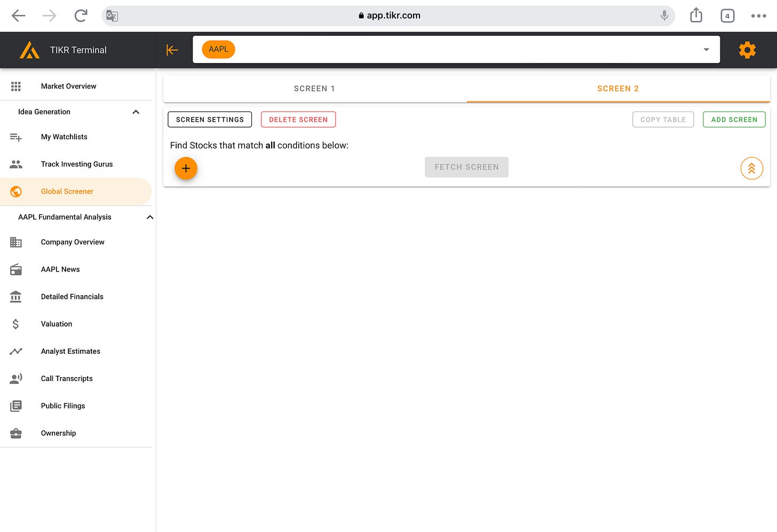
Task: Click the Global Screener globe icon
Action: (16, 192)
